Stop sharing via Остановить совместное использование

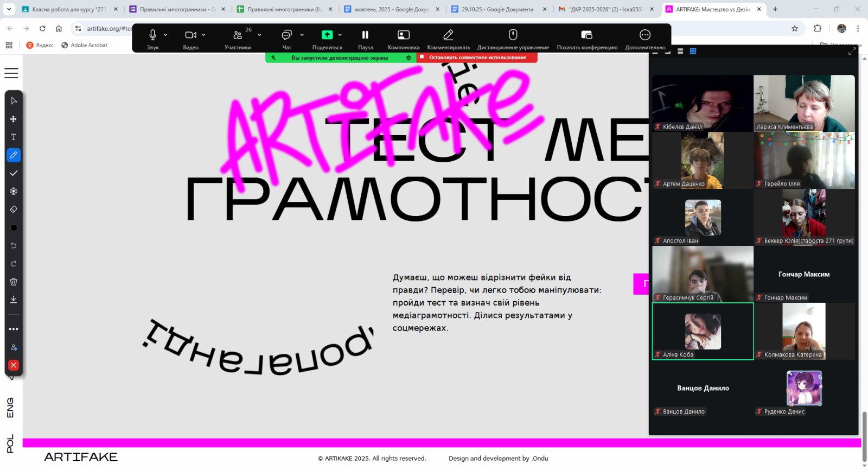477,58
